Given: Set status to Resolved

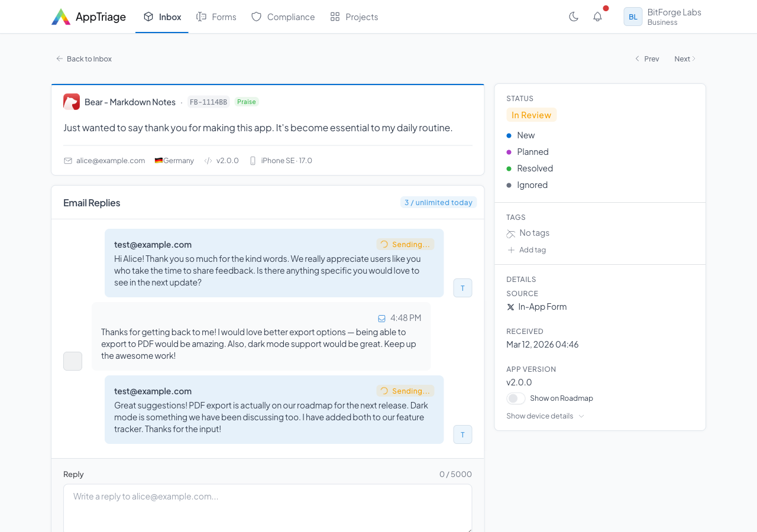Looking at the screenshot, I should tap(535, 168).
